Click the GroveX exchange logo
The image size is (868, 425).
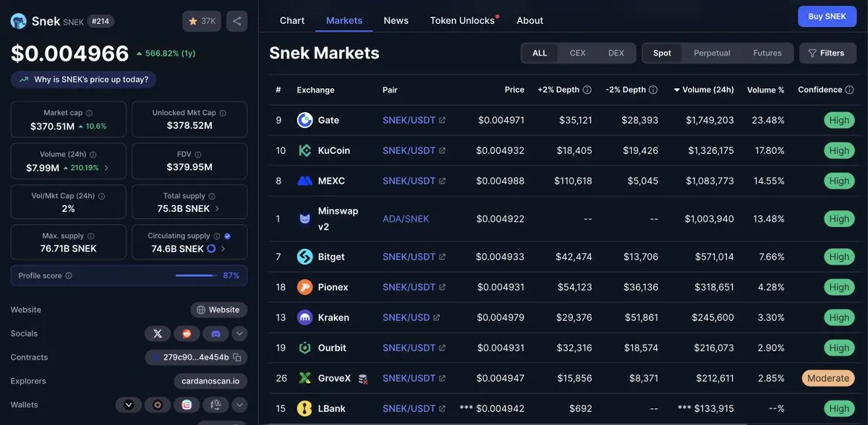pyautogui.click(x=305, y=378)
